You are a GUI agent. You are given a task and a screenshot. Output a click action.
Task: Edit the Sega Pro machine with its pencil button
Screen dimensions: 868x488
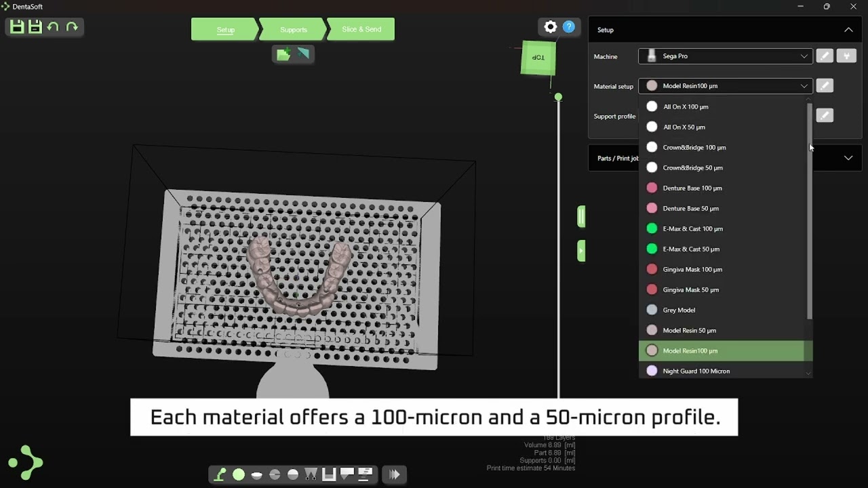click(825, 56)
